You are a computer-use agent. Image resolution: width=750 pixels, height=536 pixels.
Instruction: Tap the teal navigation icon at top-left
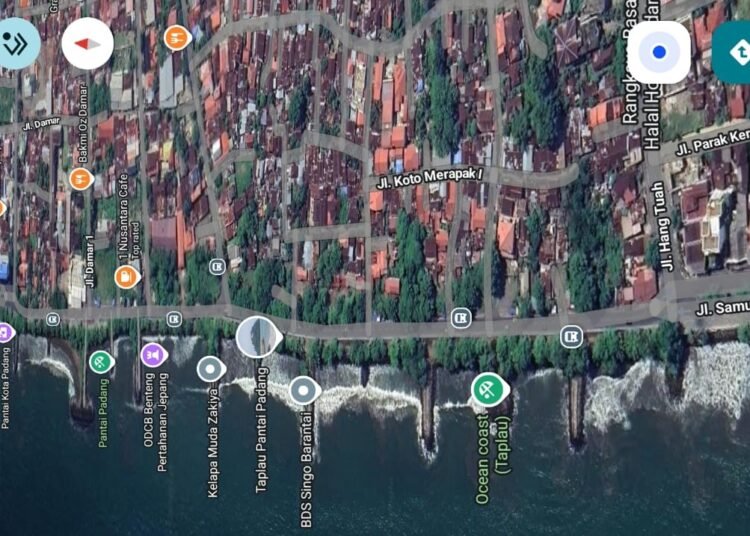pos(17,44)
